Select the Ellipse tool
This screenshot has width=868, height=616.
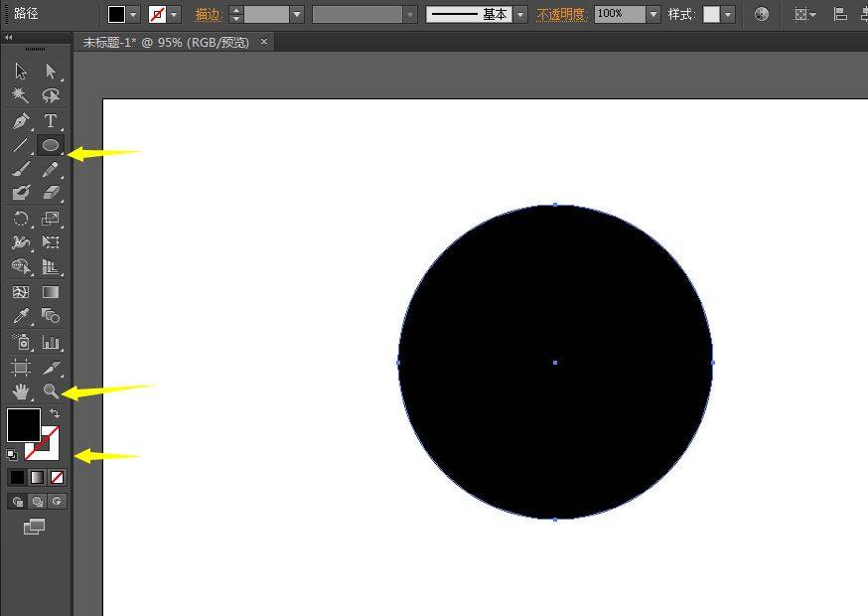(x=51, y=145)
